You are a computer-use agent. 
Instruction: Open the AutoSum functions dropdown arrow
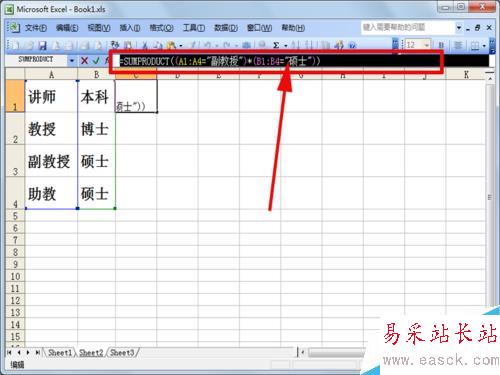click(286, 45)
